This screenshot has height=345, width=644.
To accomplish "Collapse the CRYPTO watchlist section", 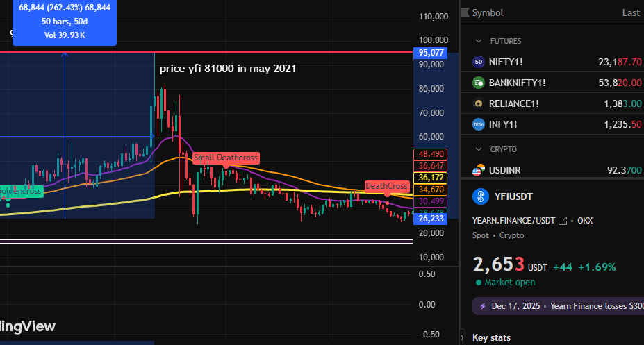I will coord(479,149).
